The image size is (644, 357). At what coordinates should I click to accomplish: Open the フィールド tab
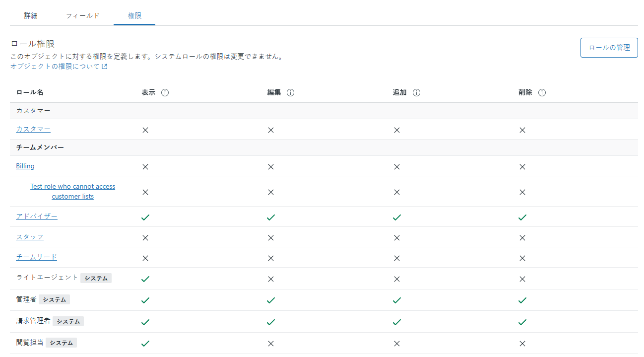[x=83, y=16]
